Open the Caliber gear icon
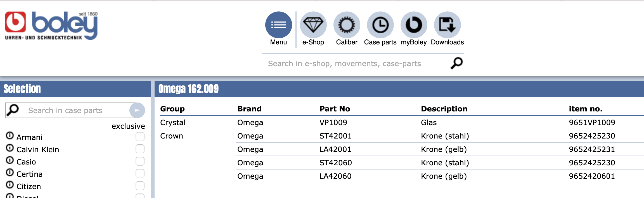 [347, 25]
